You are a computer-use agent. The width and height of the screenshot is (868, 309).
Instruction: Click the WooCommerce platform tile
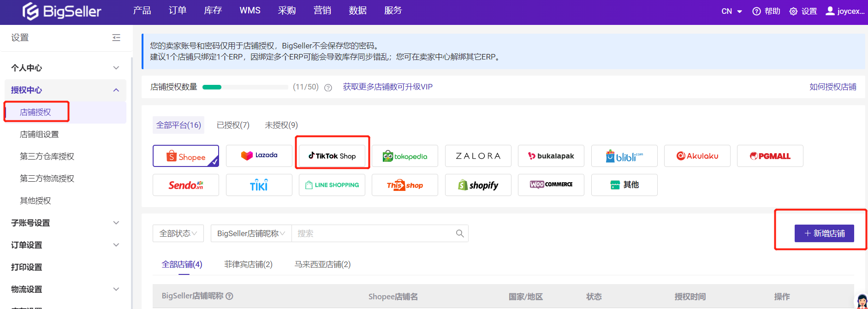[551, 184]
